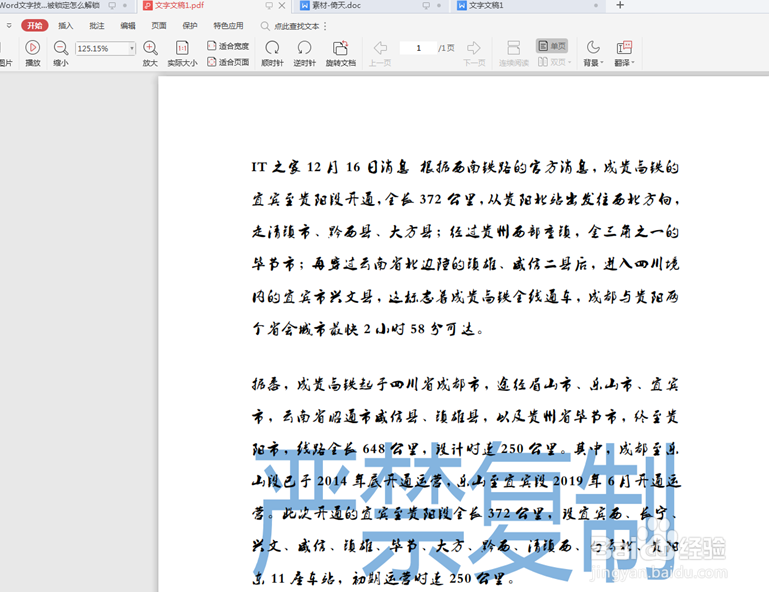Open the 编辑 ribbon tab
Image resolution: width=769 pixels, height=599 pixels.
(x=128, y=26)
